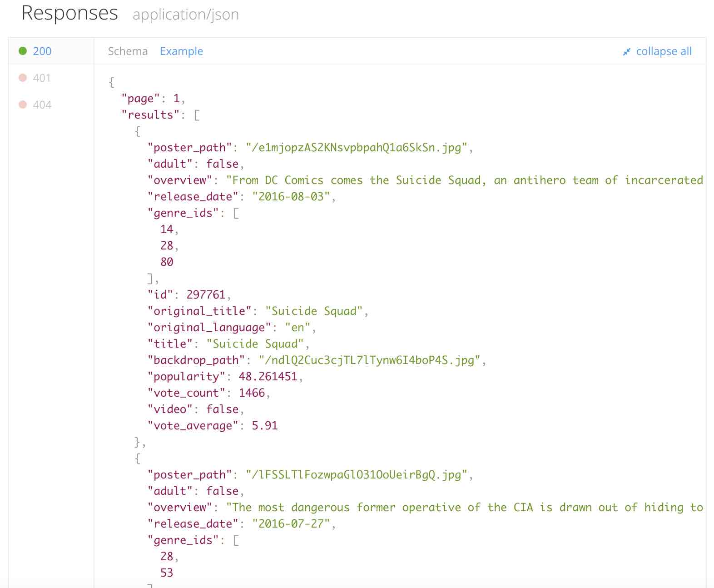
Task: Collapse the second result object opening brace
Action: pyautogui.click(x=138, y=458)
